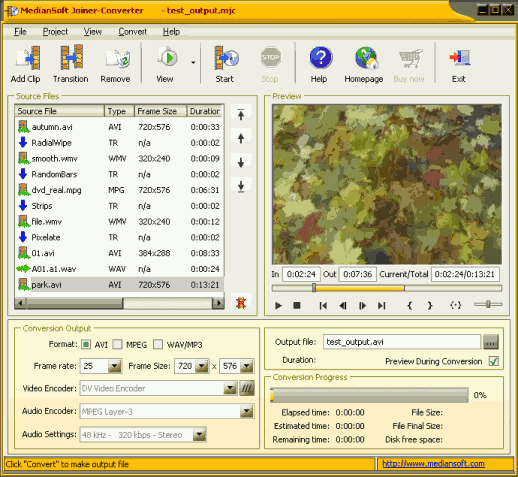Enable the MPEG format checkbox
This screenshot has width=518, height=477.
point(118,344)
